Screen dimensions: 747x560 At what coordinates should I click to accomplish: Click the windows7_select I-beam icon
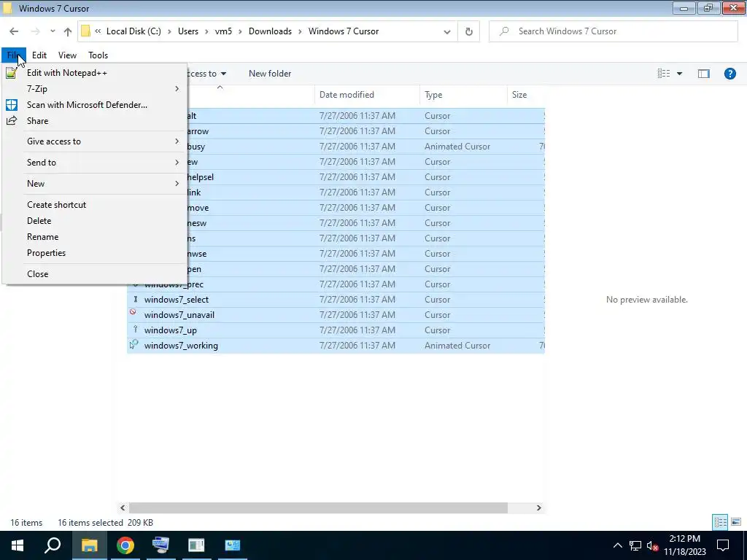click(135, 299)
